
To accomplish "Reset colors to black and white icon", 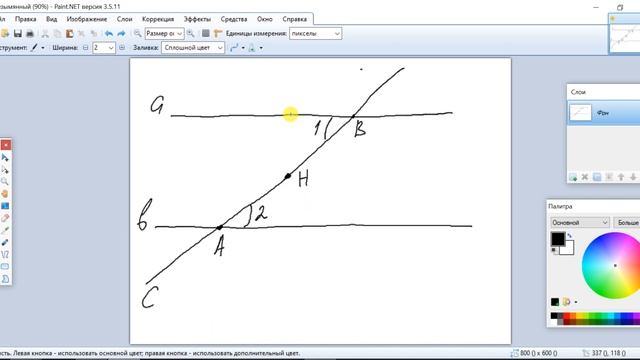I will [554, 250].
